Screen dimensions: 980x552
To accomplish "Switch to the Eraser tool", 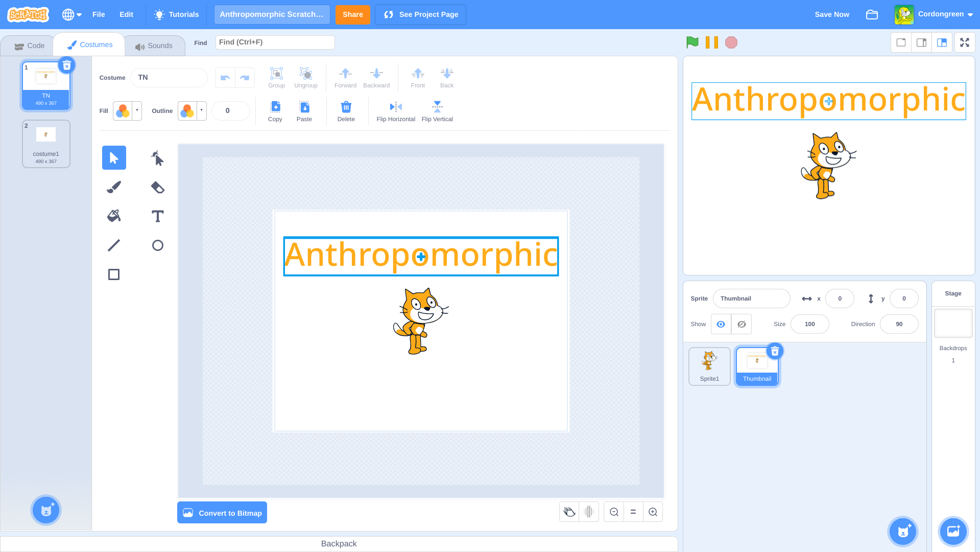I will point(157,187).
